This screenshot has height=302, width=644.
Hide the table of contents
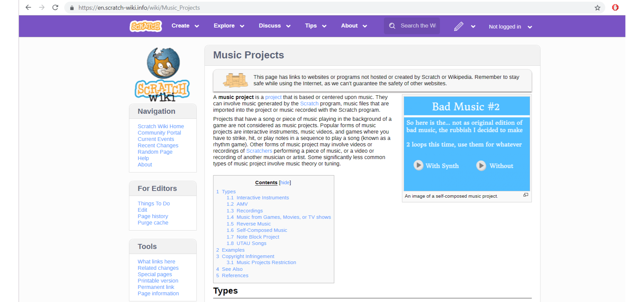pos(284,183)
